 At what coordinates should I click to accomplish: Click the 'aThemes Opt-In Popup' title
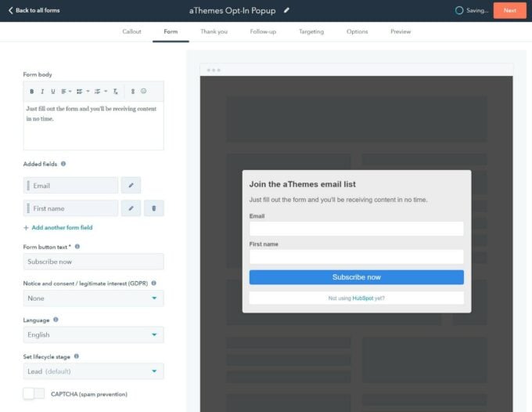(x=232, y=10)
